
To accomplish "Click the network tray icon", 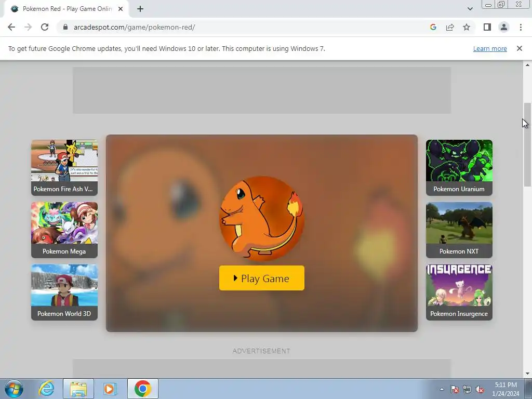I will [x=467, y=389].
